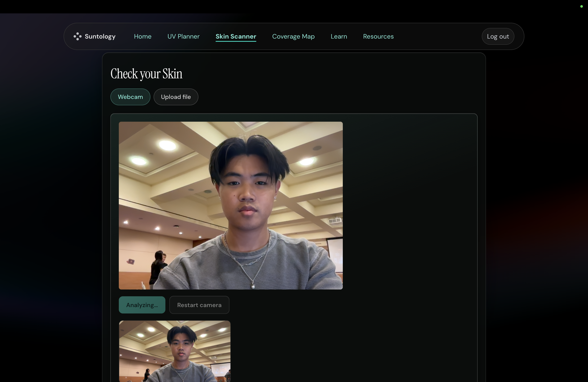The height and width of the screenshot is (382, 588).
Task: Click the green camera-active indicator dot
Action: tap(581, 6)
